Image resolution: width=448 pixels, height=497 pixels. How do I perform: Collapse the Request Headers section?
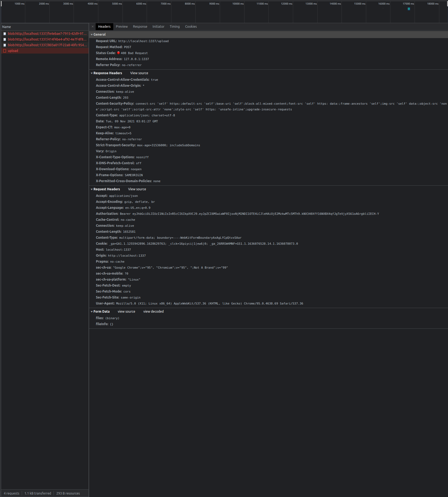pyautogui.click(x=92, y=189)
